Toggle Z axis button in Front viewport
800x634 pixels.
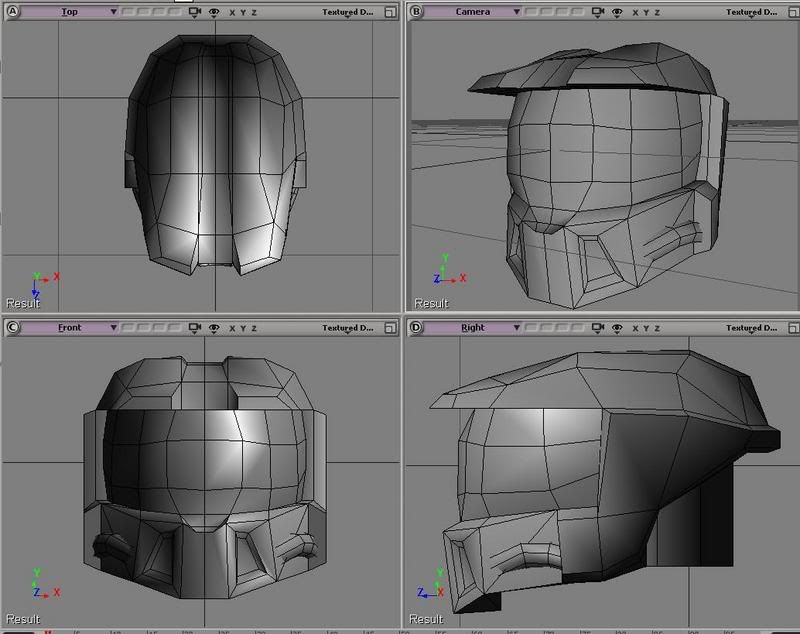[x=254, y=328]
